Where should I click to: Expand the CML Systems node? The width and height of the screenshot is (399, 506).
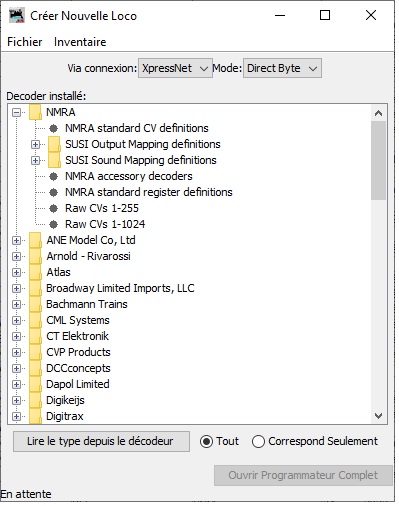coord(16,320)
